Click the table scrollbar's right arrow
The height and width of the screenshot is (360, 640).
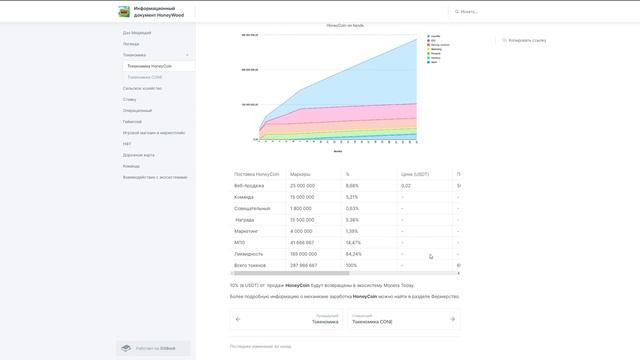pos(458,273)
